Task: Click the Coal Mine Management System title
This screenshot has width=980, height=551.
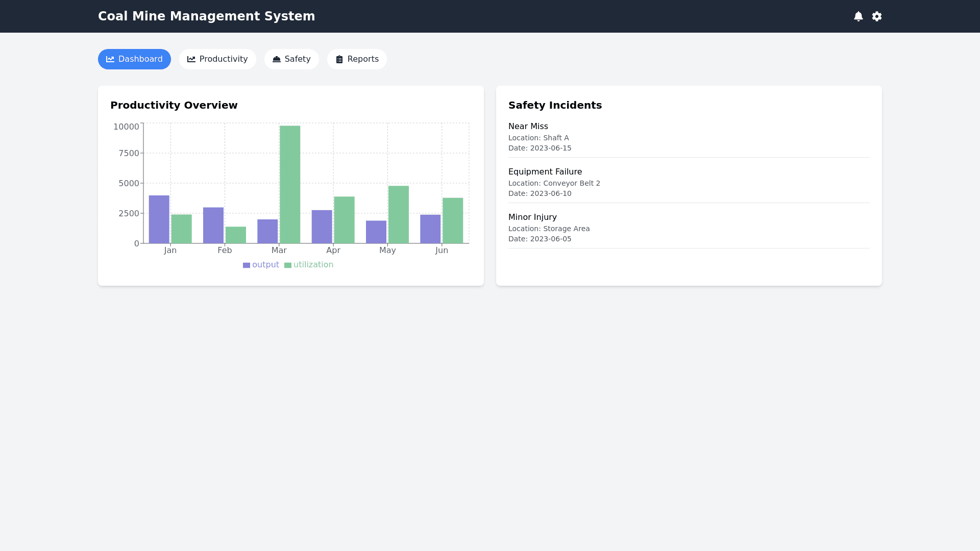Action: 206,16
